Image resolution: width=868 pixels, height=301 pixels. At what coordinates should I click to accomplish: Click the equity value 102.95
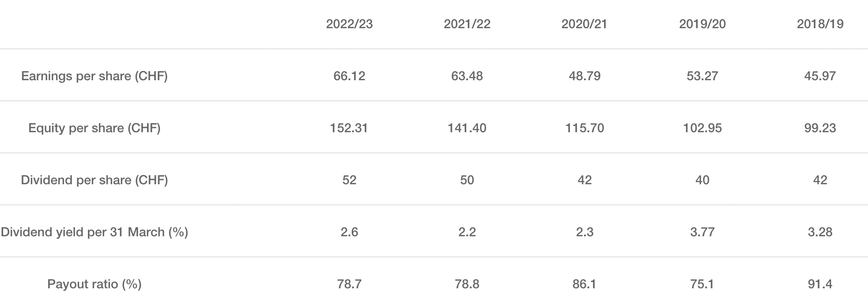702,128
